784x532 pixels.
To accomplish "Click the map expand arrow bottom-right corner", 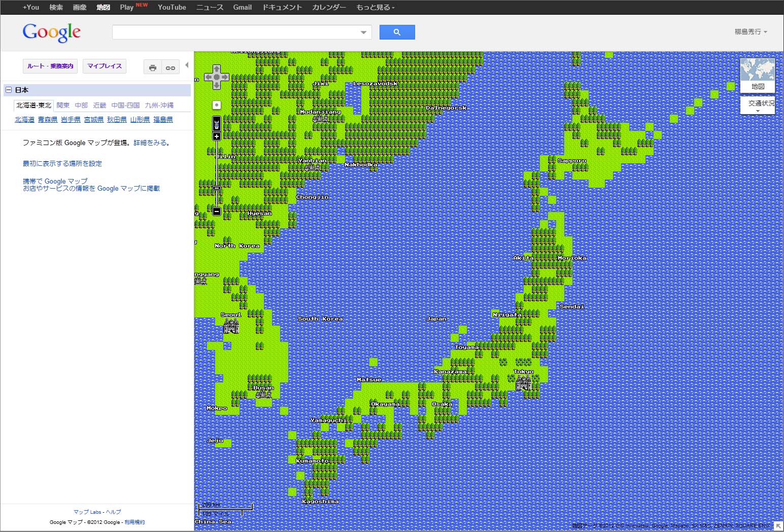I will point(778,526).
